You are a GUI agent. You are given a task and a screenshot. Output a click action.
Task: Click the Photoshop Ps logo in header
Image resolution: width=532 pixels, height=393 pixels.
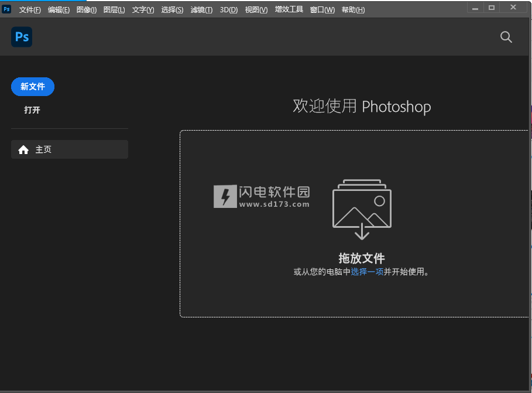[x=22, y=37]
